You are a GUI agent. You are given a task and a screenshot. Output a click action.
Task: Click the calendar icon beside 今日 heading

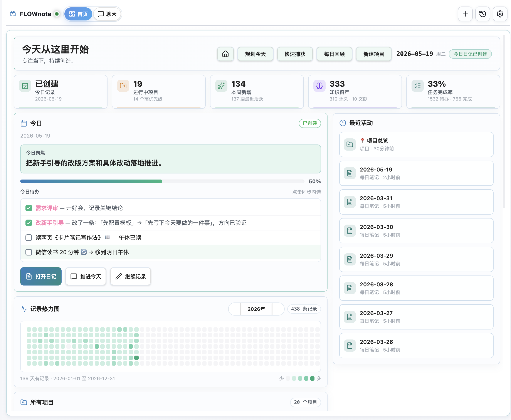pyautogui.click(x=24, y=123)
